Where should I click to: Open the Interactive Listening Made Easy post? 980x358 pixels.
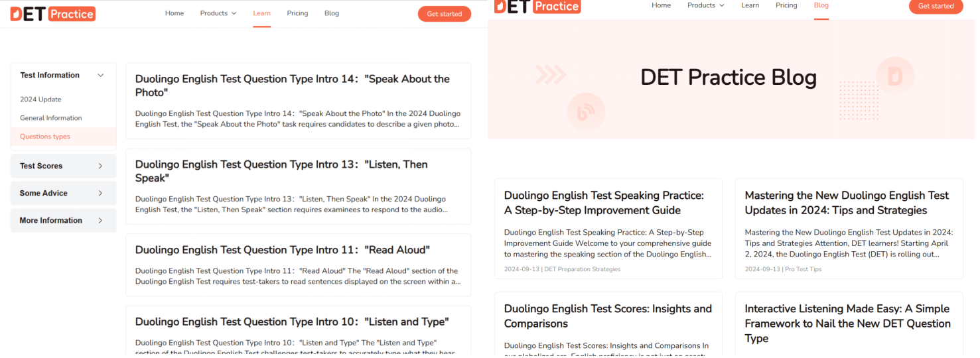847,324
